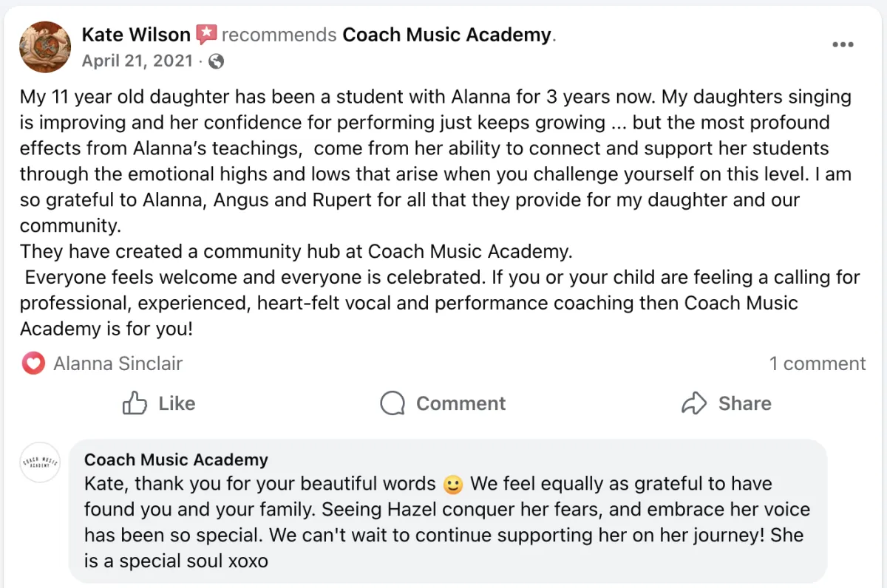Click Kate Wilson's profile picture
The height and width of the screenshot is (588, 887).
click(x=45, y=47)
